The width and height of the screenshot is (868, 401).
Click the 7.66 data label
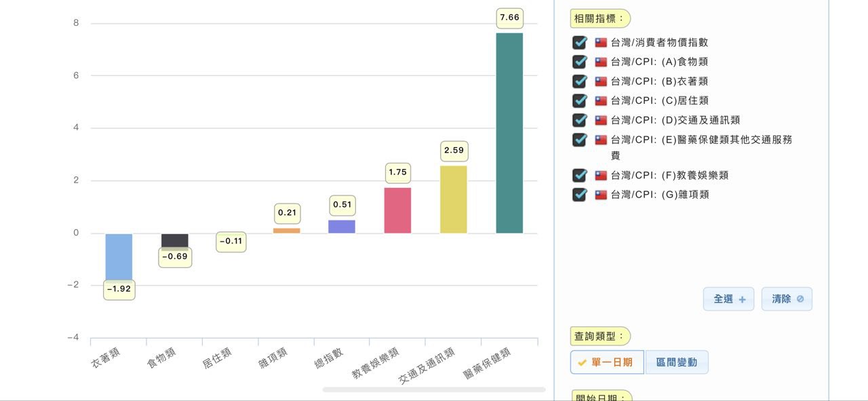pyautogui.click(x=509, y=18)
